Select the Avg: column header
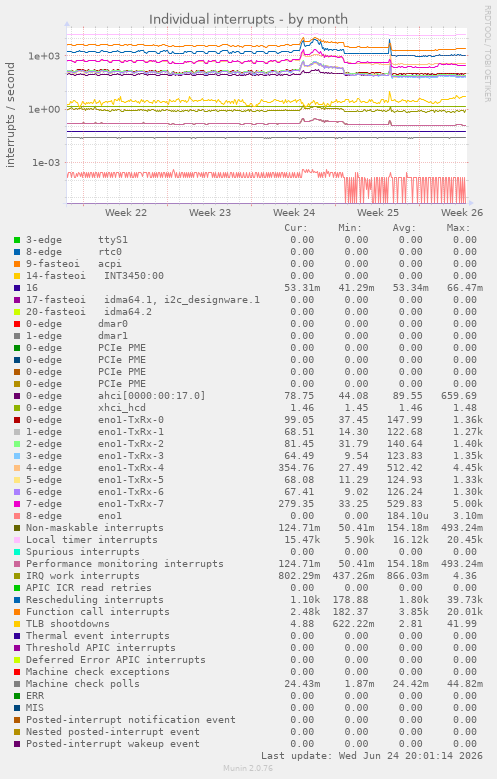 pos(404,228)
